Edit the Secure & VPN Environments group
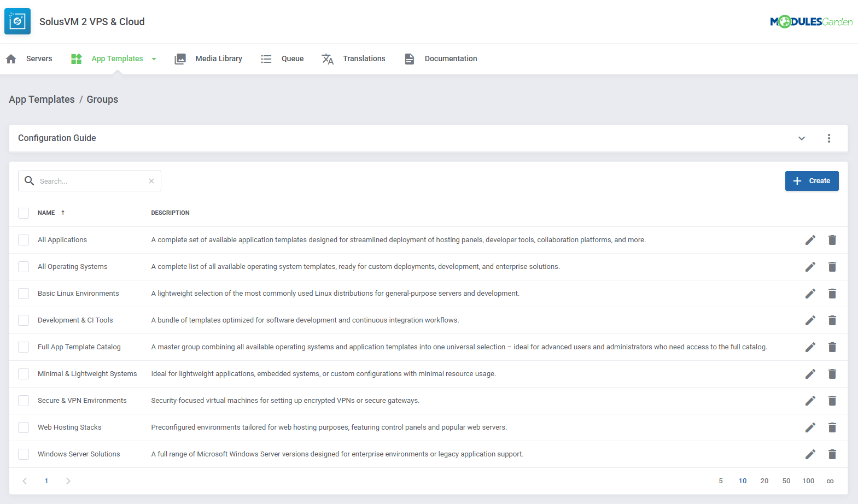The image size is (858, 504). pos(810,401)
